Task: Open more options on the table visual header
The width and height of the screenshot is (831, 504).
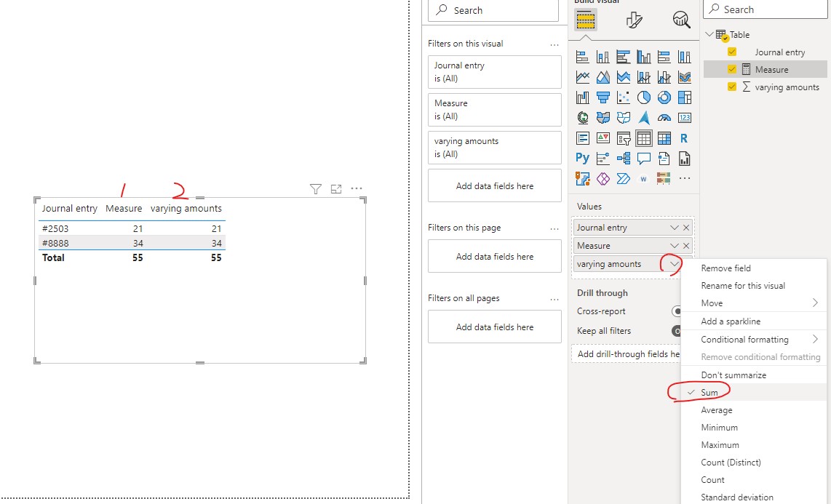Action: pos(357,188)
